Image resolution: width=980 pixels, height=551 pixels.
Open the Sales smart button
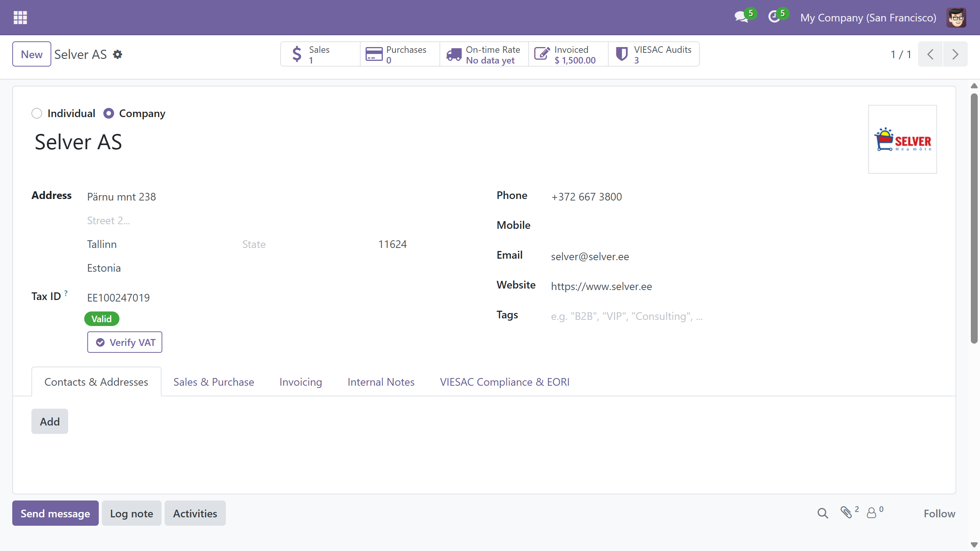[x=320, y=54]
